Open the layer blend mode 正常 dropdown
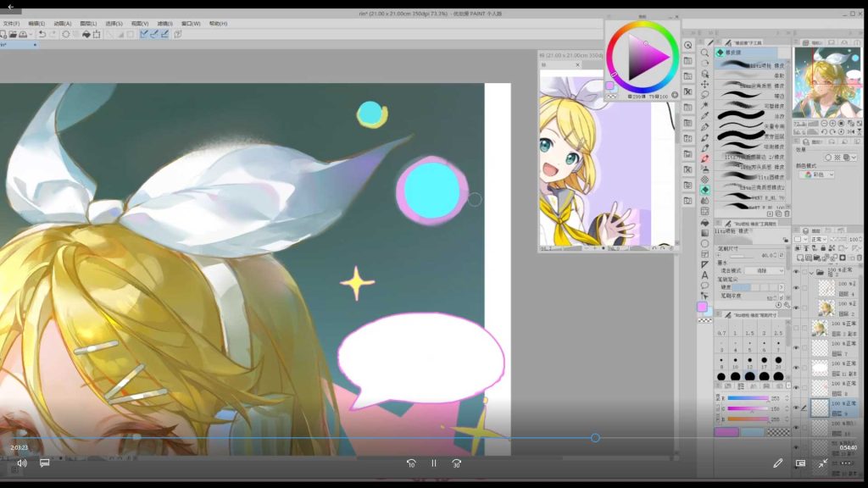The height and width of the screenshot is (488, 868). tap(819, 240)
